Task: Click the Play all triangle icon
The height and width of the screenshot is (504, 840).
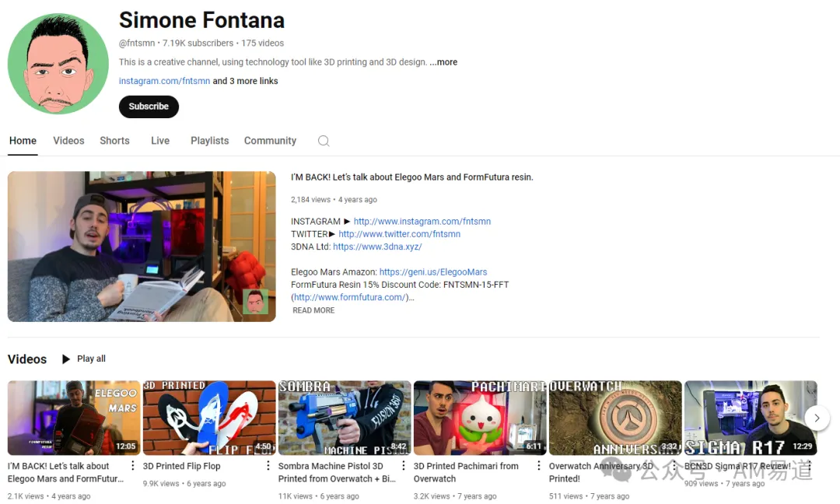Action: (x=66, y=359)
